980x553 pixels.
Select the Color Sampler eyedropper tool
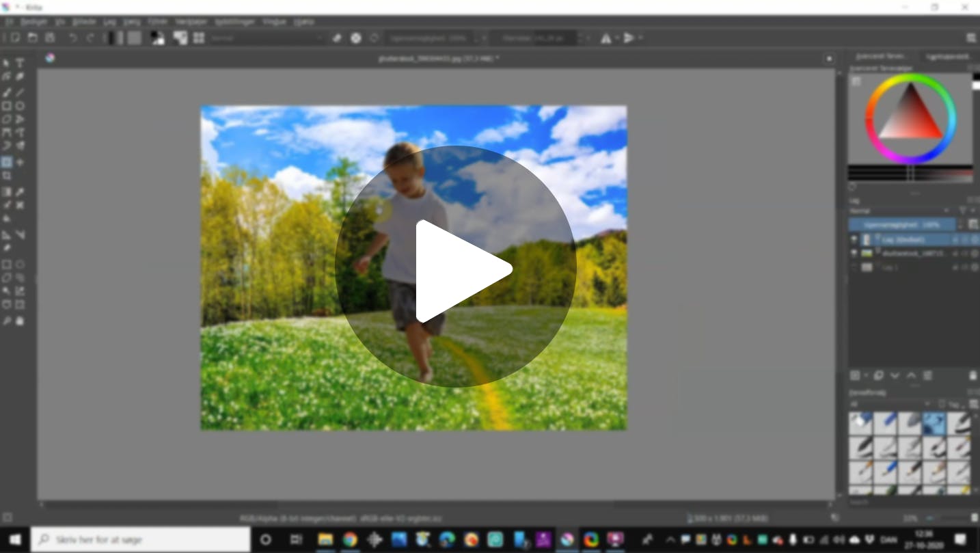pos(20,192)
